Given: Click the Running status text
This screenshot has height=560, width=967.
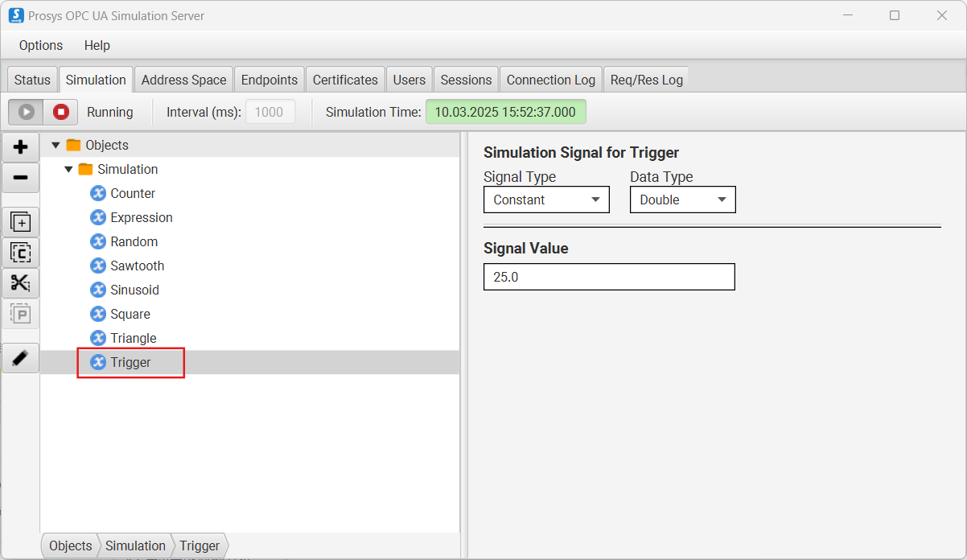Looking at the screenshot, I should coord(110,112).
